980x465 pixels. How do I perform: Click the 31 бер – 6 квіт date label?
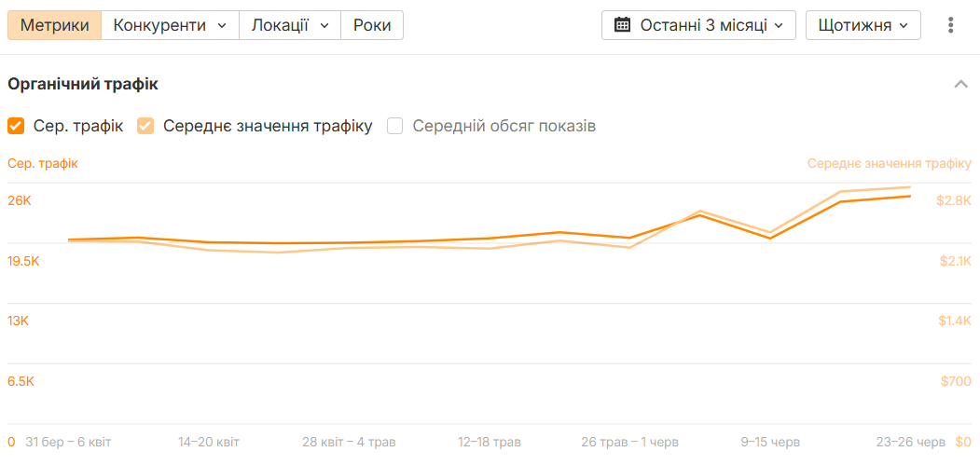click(x=68, y=443)
